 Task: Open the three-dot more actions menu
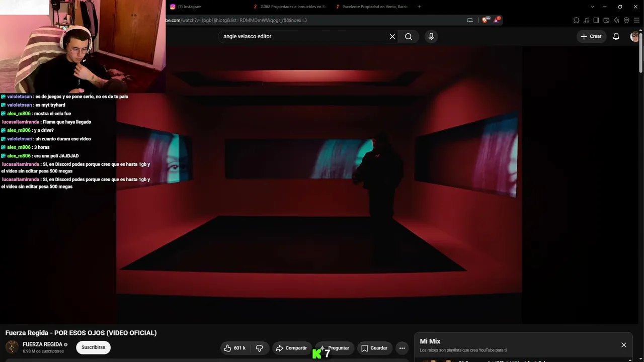(401, 348)
